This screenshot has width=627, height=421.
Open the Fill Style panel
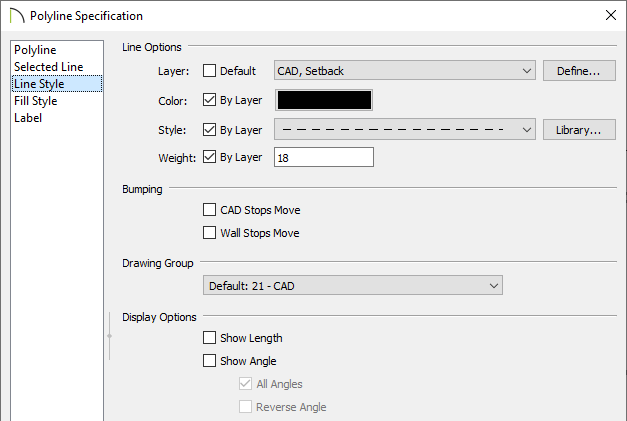click(x=57, y=101)
